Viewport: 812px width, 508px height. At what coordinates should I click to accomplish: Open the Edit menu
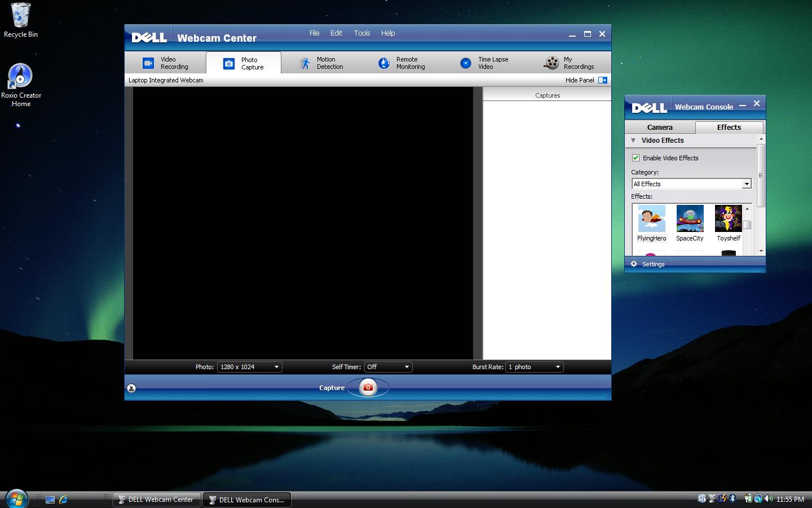pos(336,33)
